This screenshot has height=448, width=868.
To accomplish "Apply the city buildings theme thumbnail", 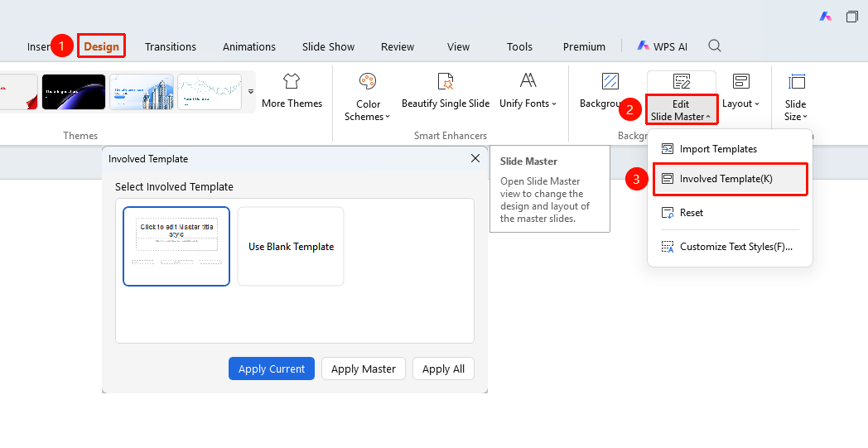I will [142, 92].
